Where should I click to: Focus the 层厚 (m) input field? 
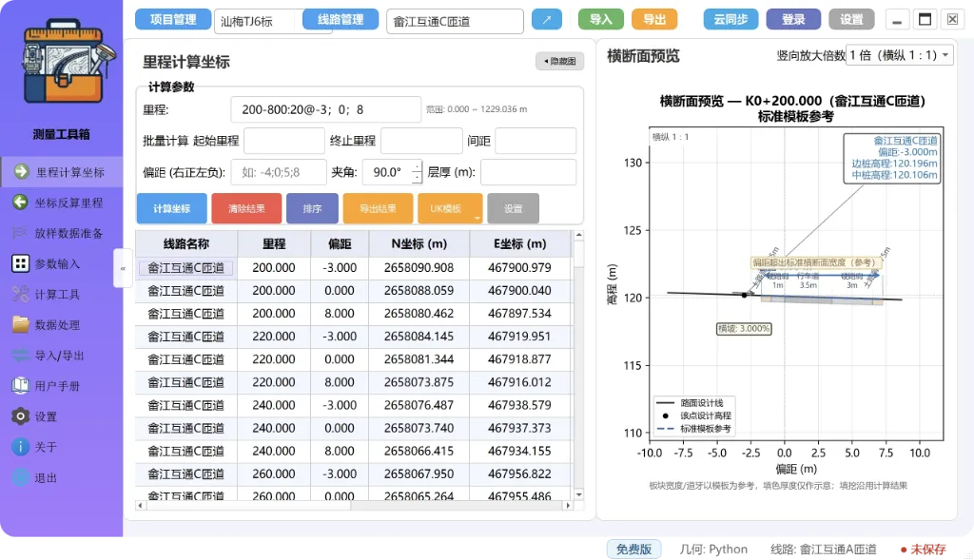click(528, 172)
